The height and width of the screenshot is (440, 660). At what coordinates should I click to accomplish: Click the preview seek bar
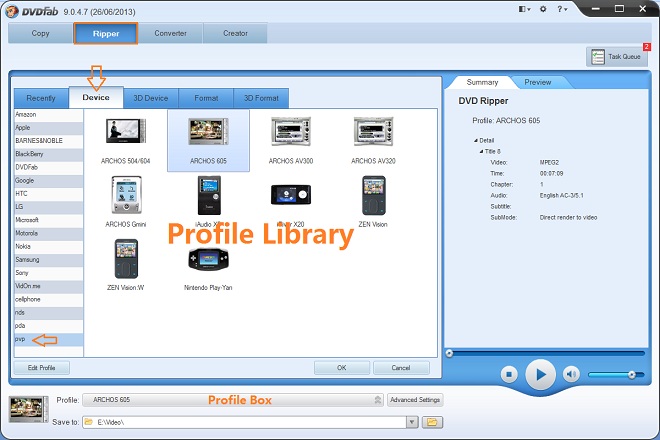[545, 353]
